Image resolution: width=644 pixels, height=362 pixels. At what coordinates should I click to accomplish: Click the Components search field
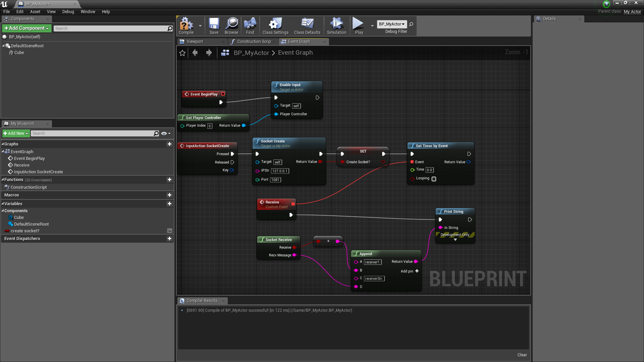click(111, 28)
